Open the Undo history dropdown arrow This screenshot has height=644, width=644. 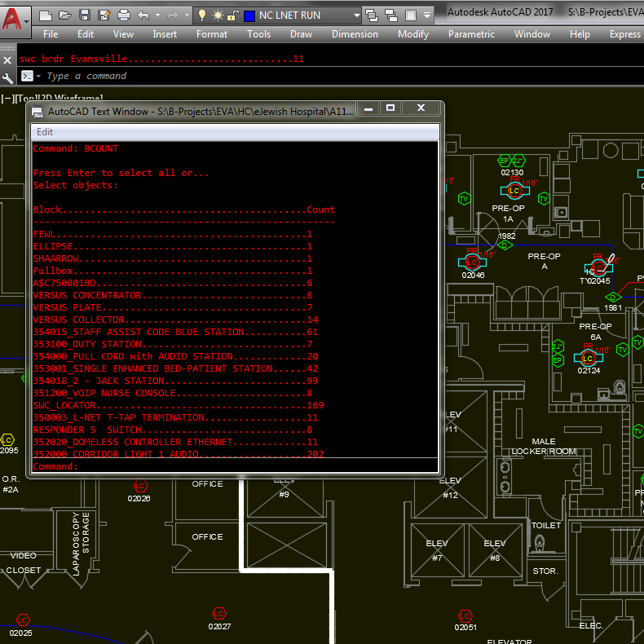157,15
